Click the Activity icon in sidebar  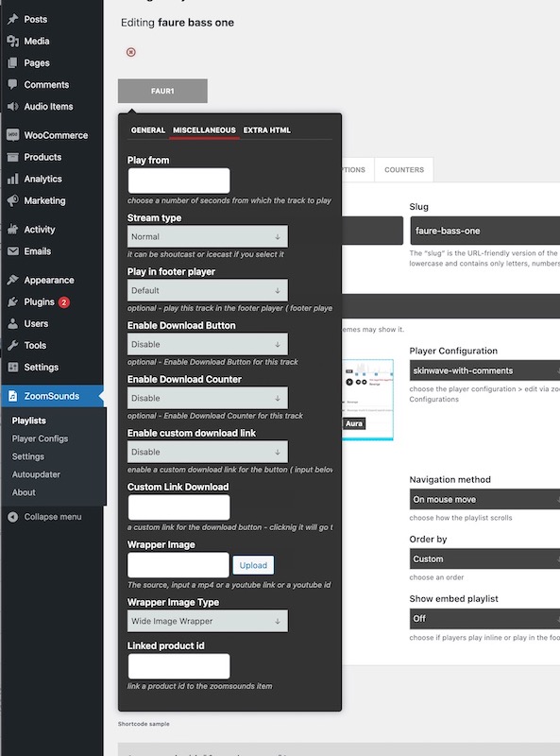click(13, 230)
